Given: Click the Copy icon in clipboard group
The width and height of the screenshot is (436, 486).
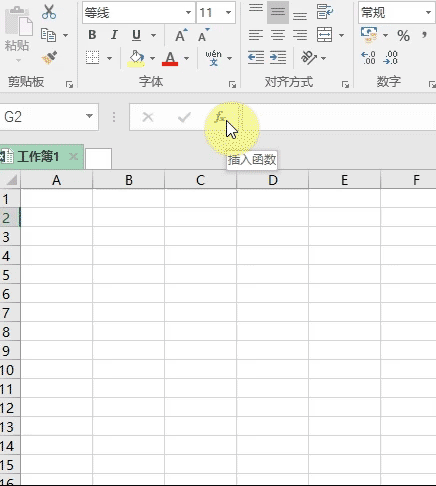Looking at the screenshot, I should tap(48, 35).
